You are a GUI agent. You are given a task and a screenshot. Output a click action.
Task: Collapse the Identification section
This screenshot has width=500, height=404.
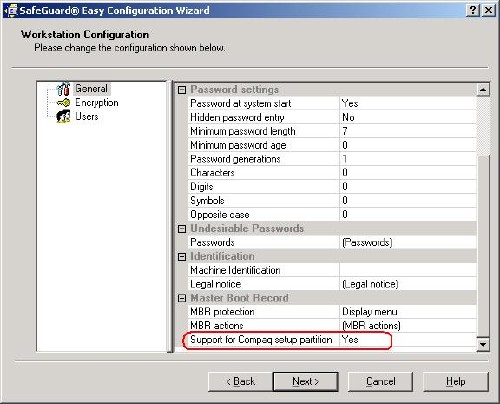(182, 257)
